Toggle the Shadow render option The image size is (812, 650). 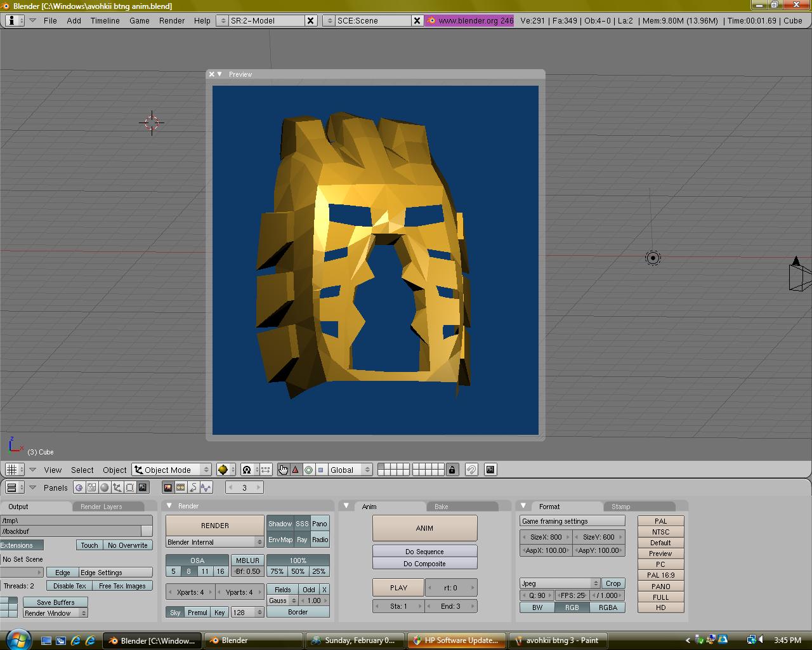[x=280, y=524]
